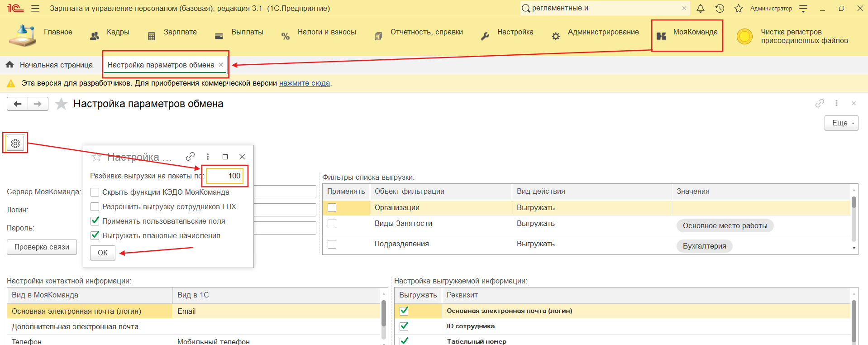
Task: Add page to favorites with star
Action: (61, 104)
